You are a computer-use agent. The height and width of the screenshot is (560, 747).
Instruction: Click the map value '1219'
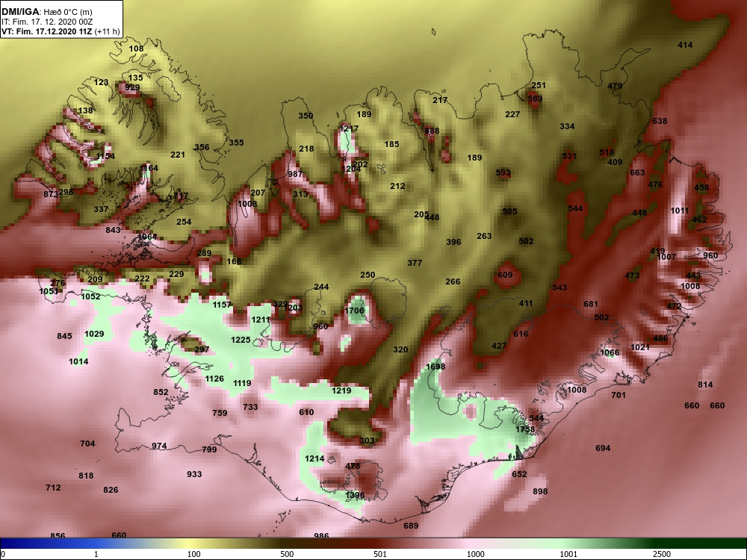(341, 391)
